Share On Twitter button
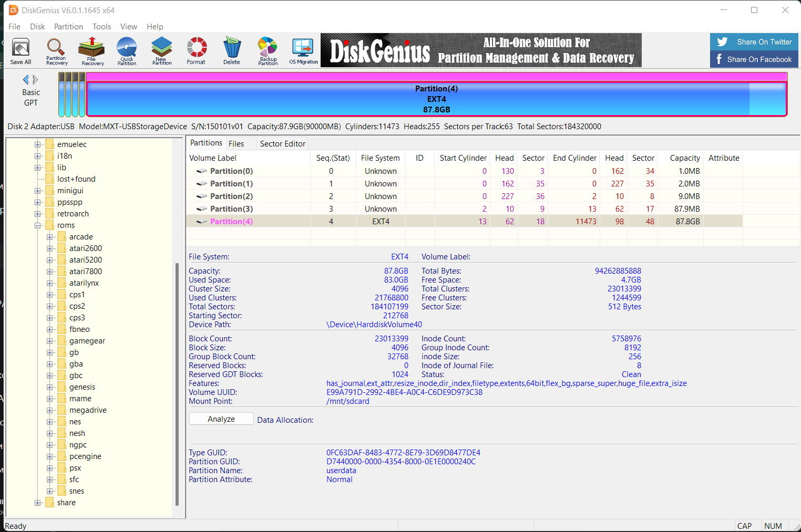 pyautogui.click(x=754, y=42)
